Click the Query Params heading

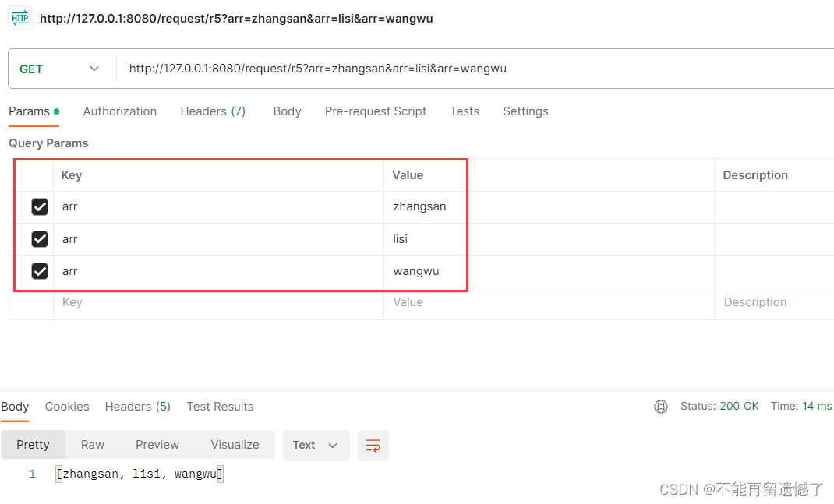(48, 143)
